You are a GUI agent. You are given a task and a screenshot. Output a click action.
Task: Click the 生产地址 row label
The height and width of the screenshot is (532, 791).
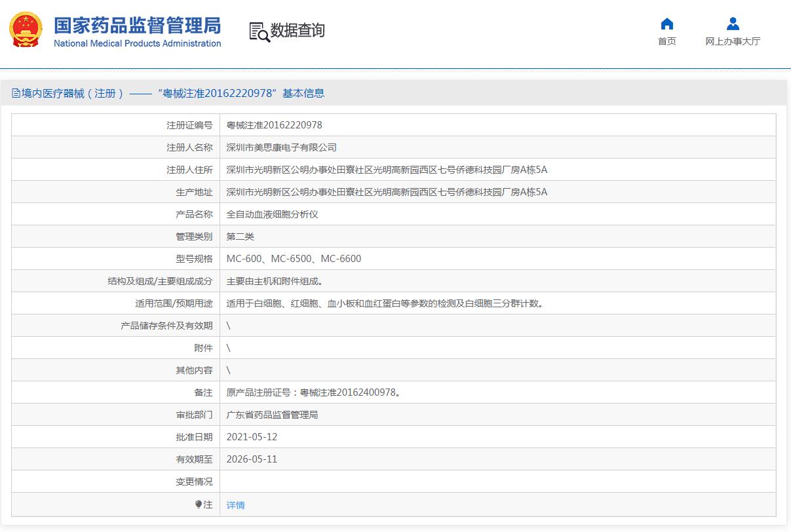click(x=194, y=192)
